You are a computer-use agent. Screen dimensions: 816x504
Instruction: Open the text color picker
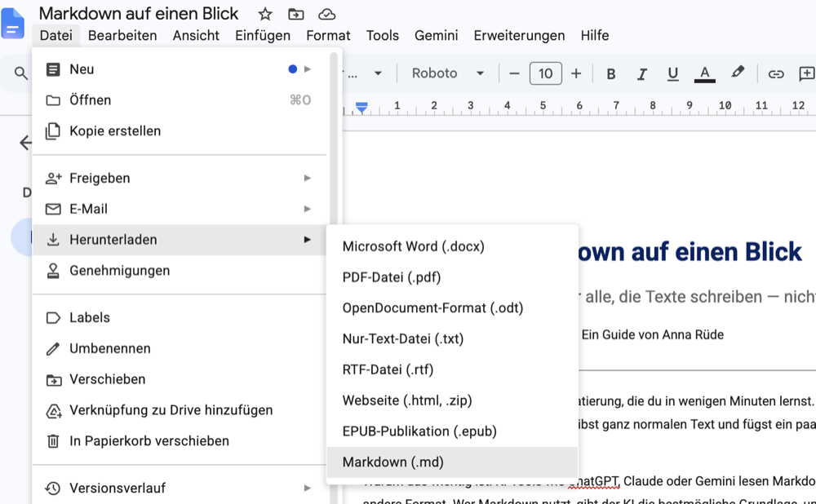705,74
